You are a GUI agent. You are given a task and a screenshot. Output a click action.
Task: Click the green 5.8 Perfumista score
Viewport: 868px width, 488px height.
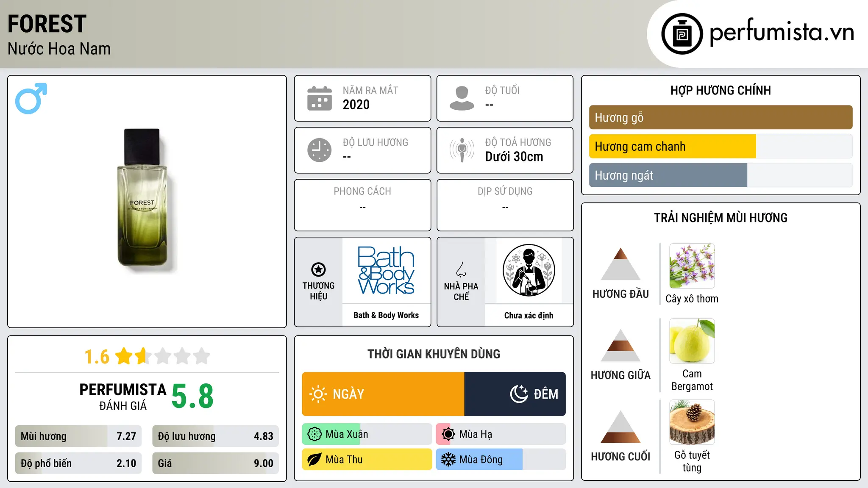point(192,396)
